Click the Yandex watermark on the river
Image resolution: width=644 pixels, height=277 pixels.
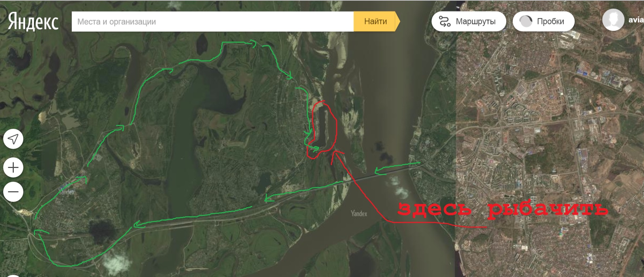359,213
